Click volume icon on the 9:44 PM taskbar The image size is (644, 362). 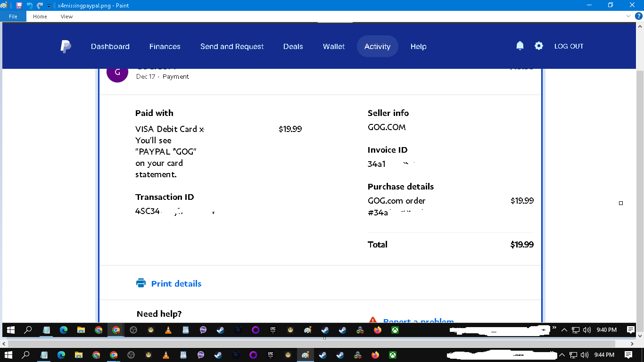pos(585,355)
